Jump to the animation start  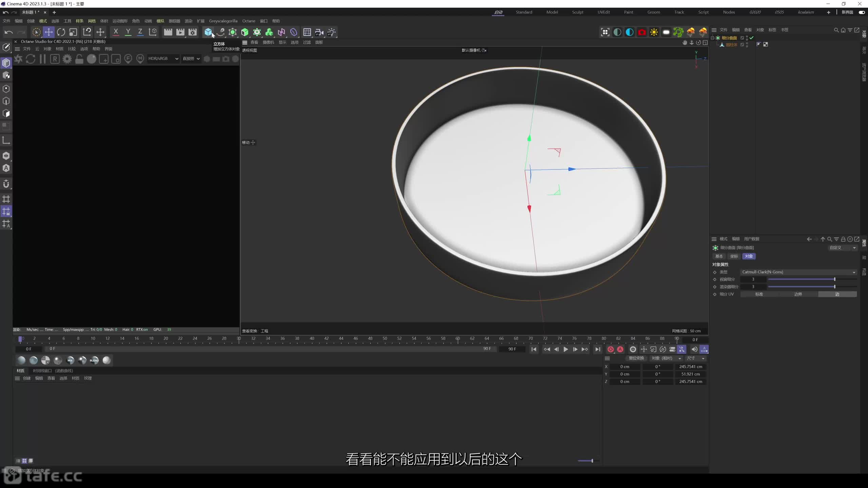pos(534,349)
